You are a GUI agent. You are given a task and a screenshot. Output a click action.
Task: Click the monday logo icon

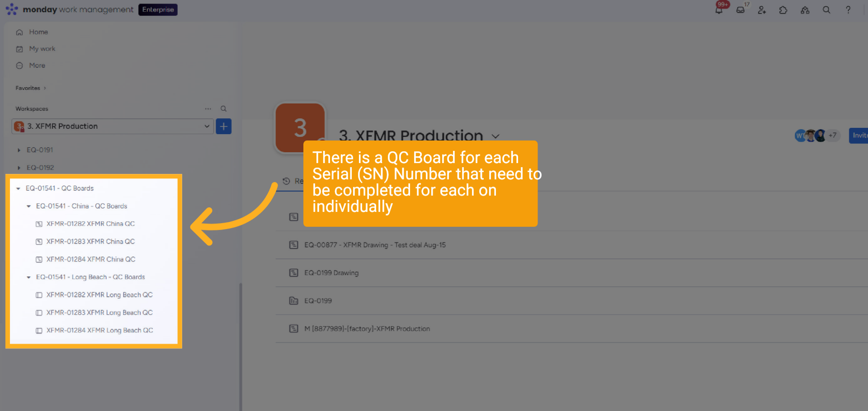click(x=12, y=9)
